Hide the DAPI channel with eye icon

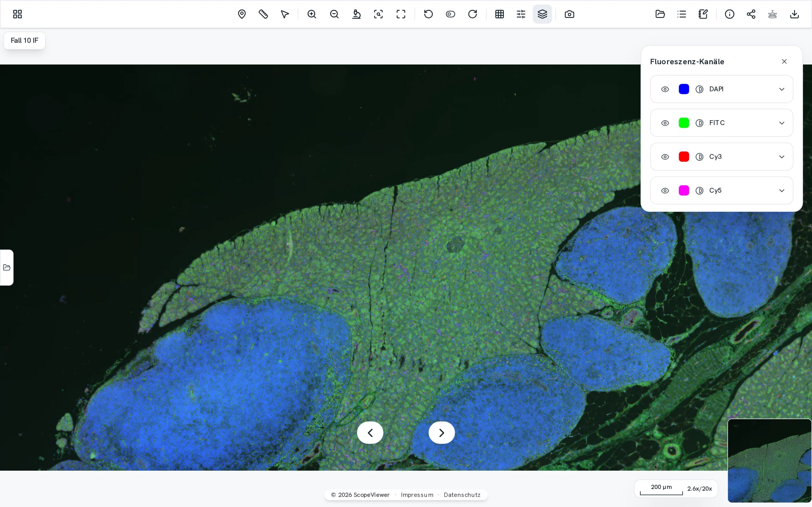(665, 89)
